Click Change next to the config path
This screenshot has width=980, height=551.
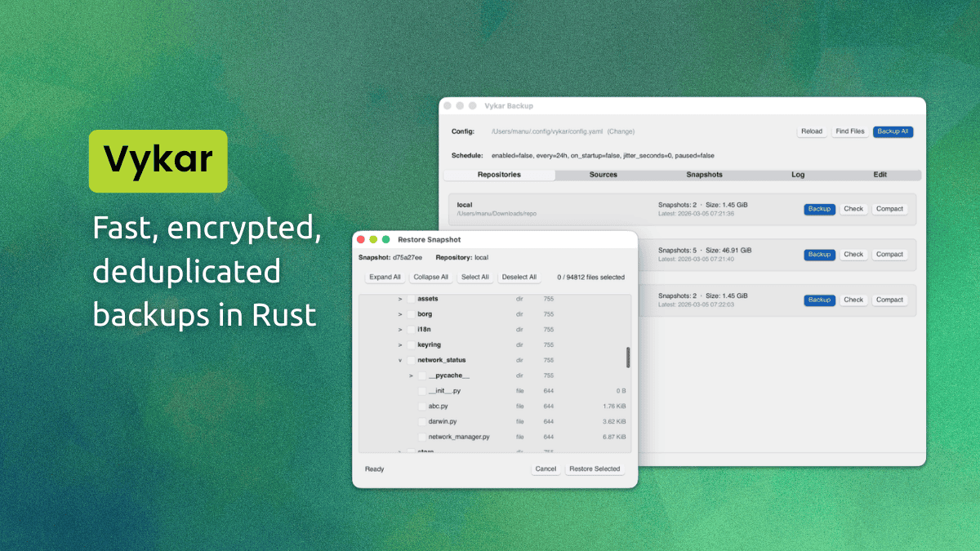[621, 131]
